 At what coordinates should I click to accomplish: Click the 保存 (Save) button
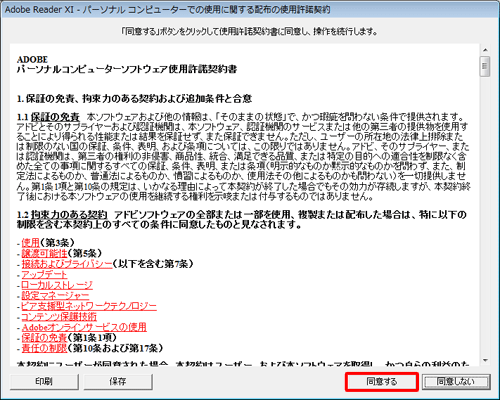point(118,381)
